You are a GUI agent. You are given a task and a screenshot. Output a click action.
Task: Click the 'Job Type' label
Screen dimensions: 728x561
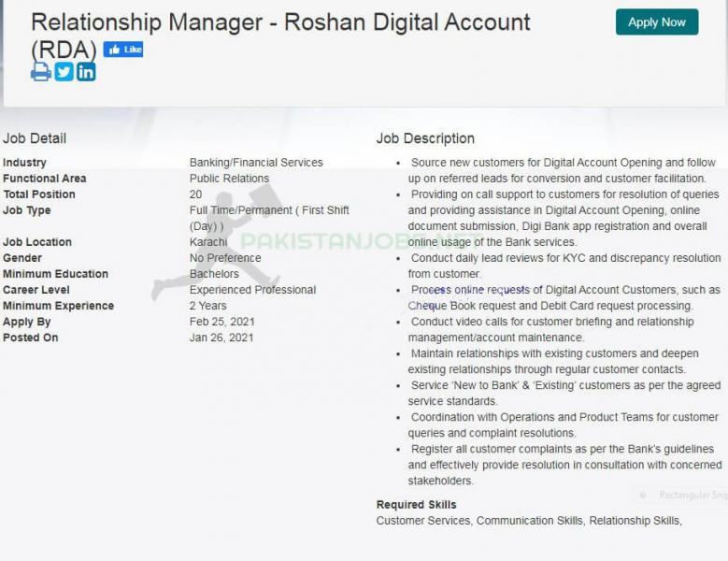[x=27, y=210]
